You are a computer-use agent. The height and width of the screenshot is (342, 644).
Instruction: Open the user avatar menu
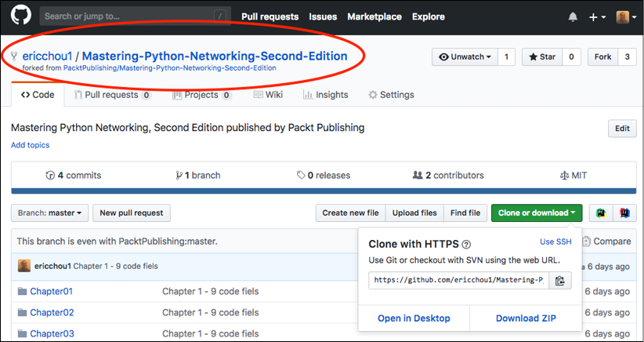[626, 17]
